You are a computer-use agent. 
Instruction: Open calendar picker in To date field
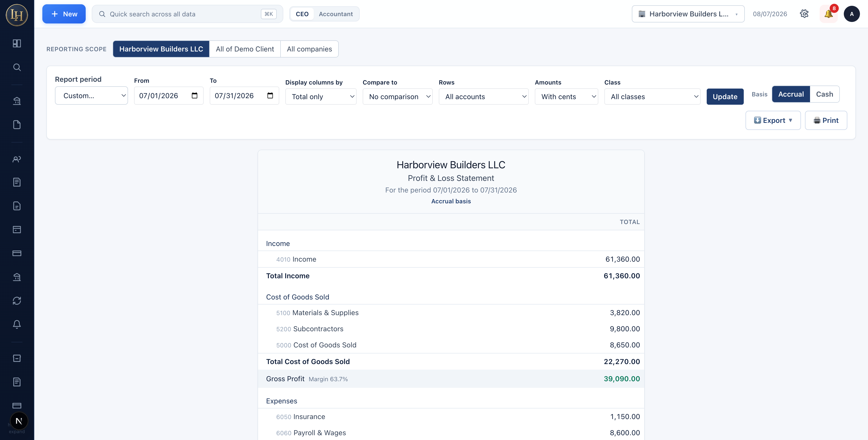pos(270,95)
